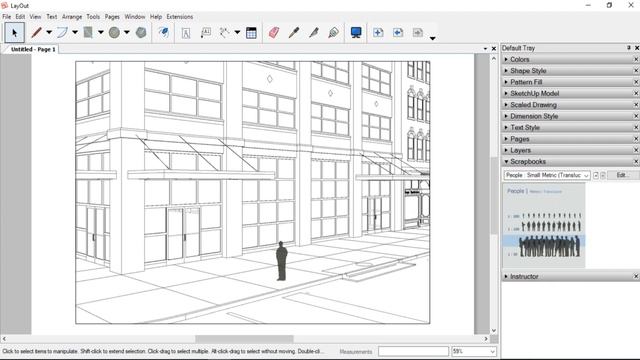This screenshot has height=360, width=640.
Task: Click the vertical scrollbar down arrow
Action: (x=494, y=331)
